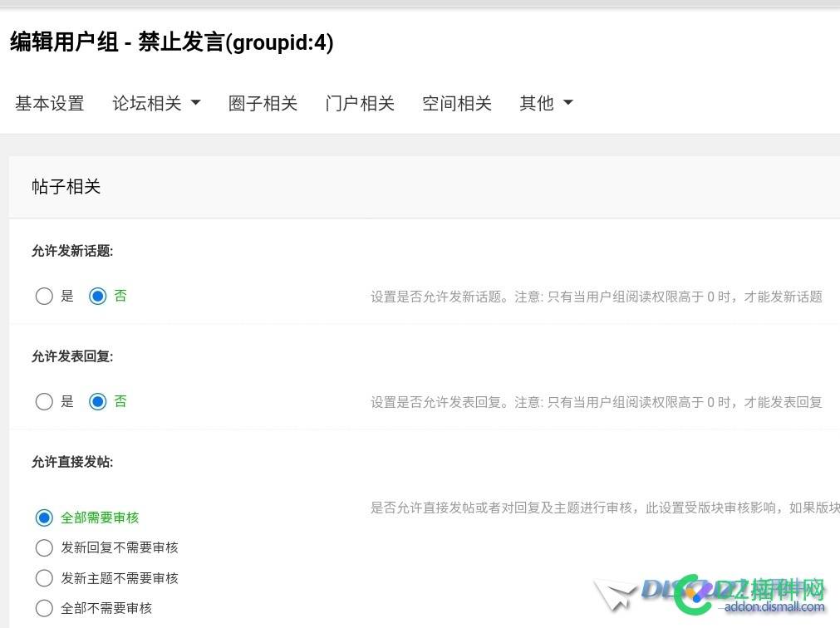Click the 帖子相关 section header
Screen dimensions: 840x628
pos(66,186)
